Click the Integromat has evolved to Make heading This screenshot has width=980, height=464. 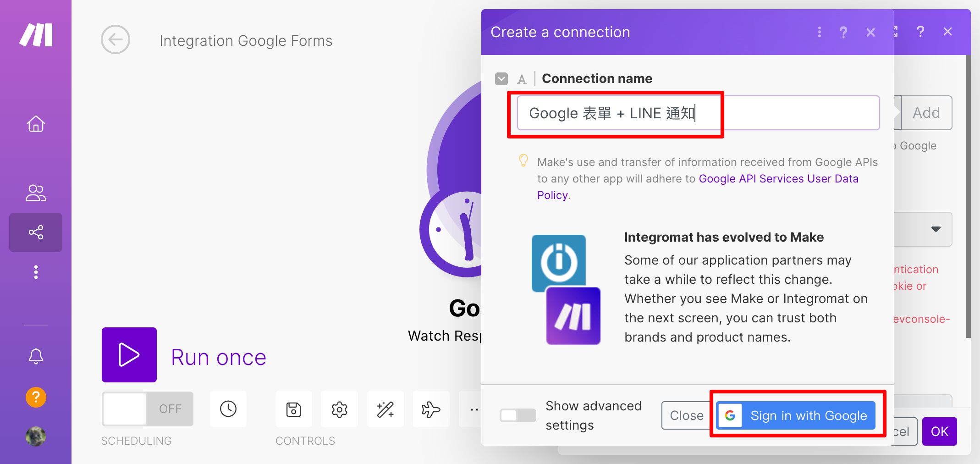[x=724, y=237]
